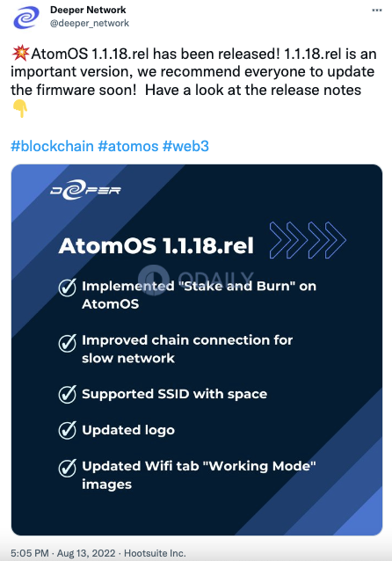392x561 pixels.
Task: Click the checkmark beside Updated logo
Action: [68, 430]
